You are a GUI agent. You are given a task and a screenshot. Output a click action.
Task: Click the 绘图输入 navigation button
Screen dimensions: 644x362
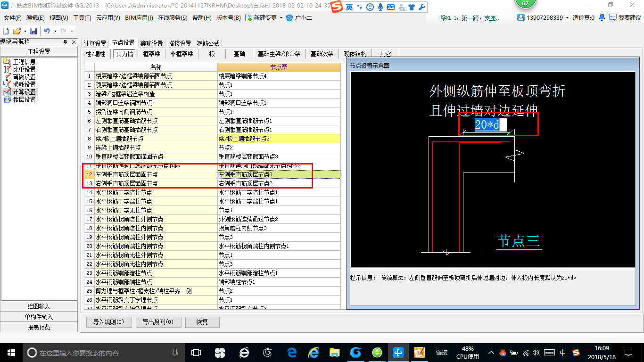tap(39, 306)
